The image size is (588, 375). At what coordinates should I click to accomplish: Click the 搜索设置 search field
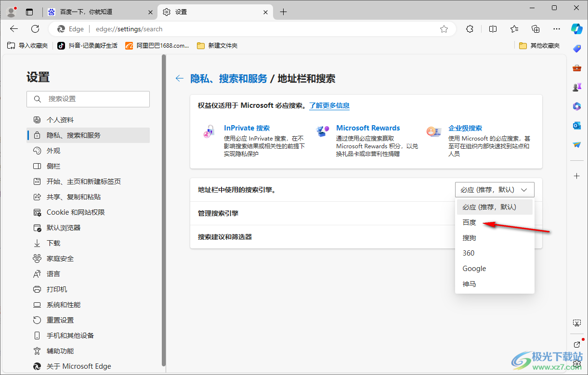tap(88, 99)
